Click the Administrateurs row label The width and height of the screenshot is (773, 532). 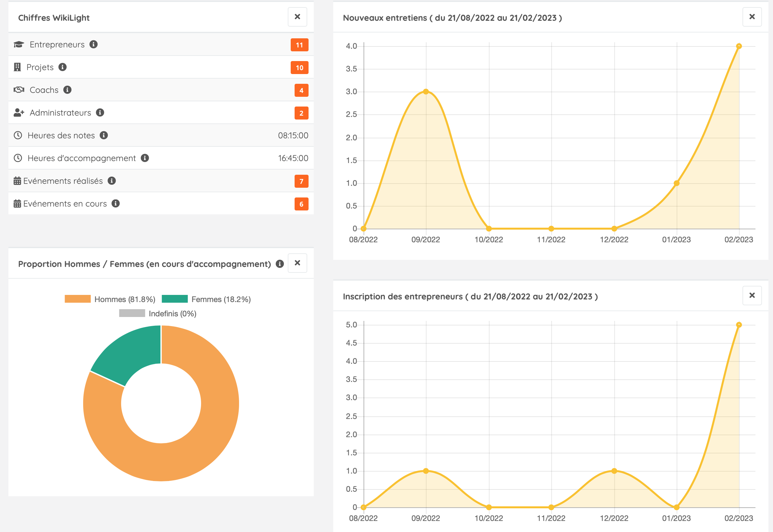click(x=60, y=113)
